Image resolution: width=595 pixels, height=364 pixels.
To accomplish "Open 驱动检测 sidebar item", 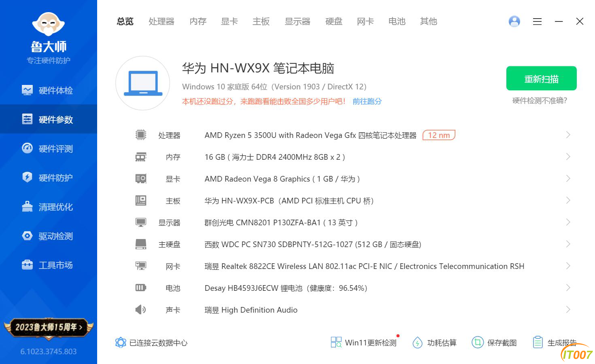I will (49, 236).
